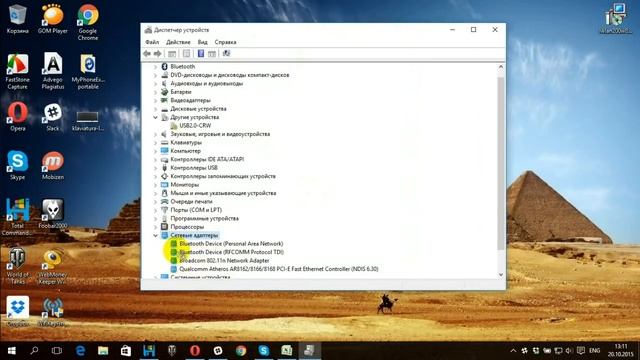Screen dimensions: 640x360
Task: Open Mobizen desktop shortcut
Action: 53,166
